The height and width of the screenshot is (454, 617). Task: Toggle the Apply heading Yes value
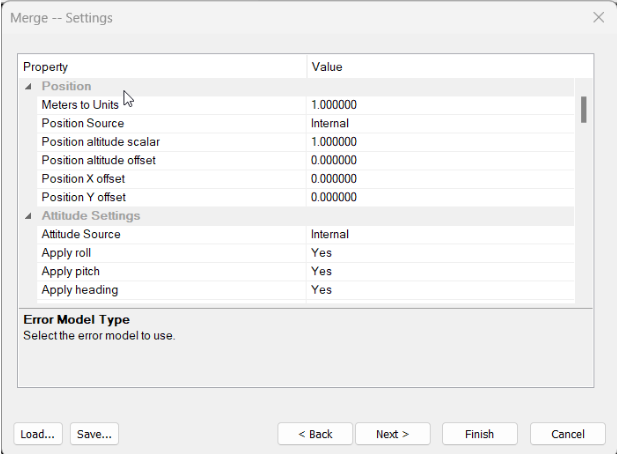coord(440,290)
